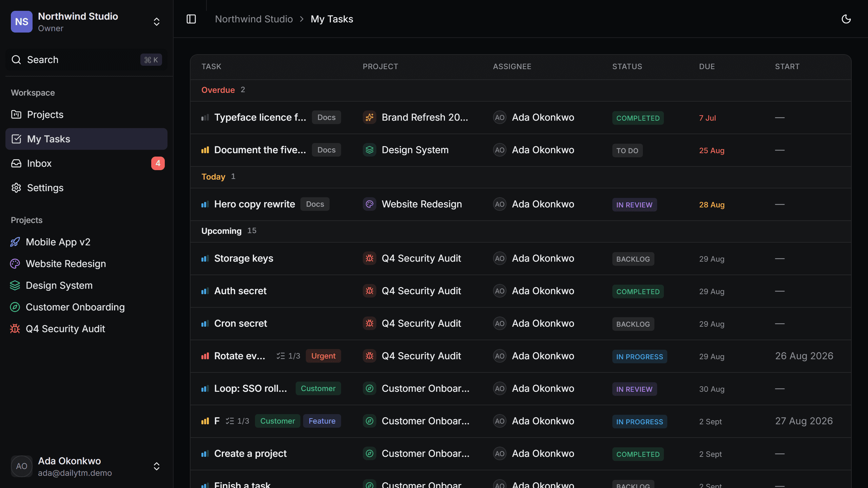Click the 7 Jul due date
Image resolution: width=868 pixels, height=488 pixels.
708,118
